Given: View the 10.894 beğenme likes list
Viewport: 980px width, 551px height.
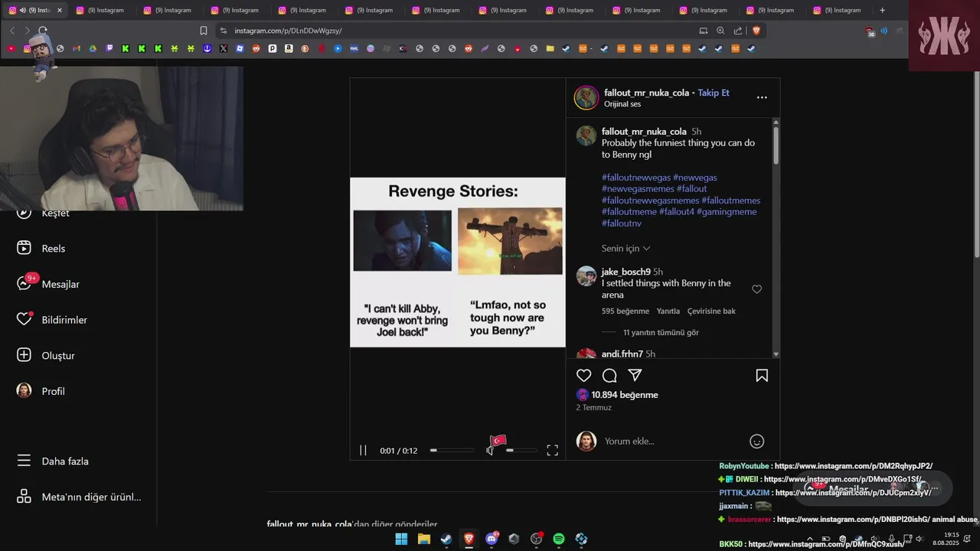Looking at the screenshot, I should [625, 395].
